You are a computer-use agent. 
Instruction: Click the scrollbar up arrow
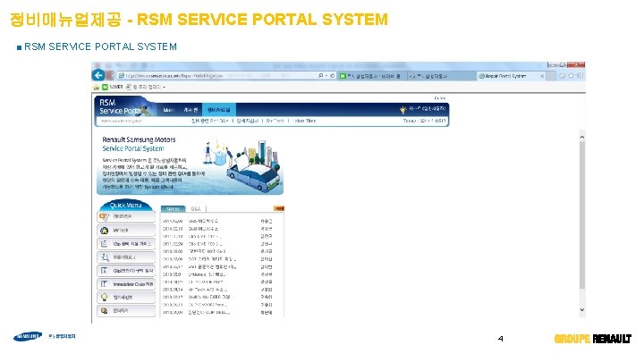pyautogui.click(x=582, y=137)
